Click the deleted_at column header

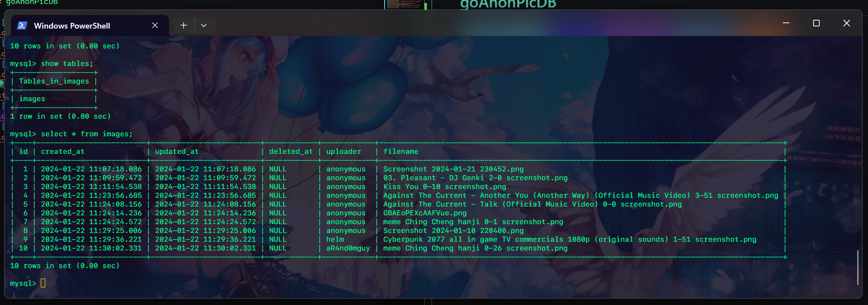(x=291, y=152)
